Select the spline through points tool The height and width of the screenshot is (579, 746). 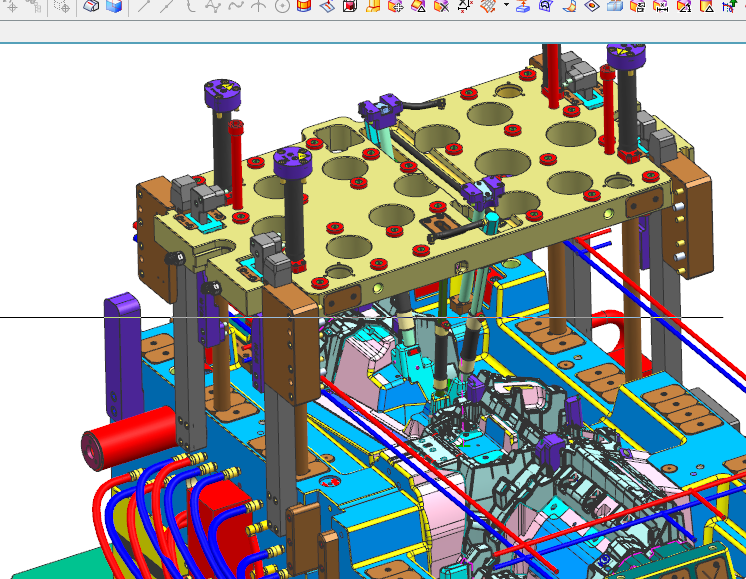coord(213,6)
